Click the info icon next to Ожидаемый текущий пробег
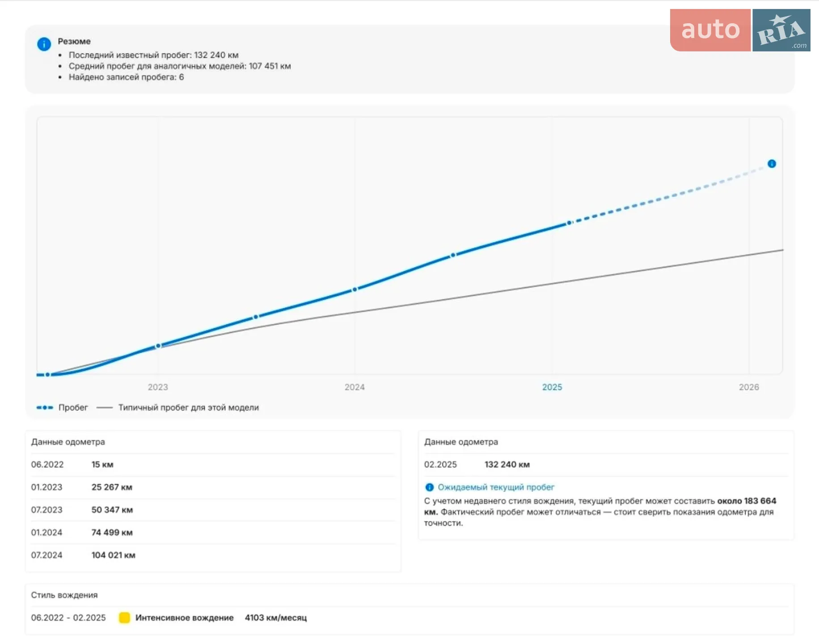The image size is (819, 644). click(x=429, y=487)
